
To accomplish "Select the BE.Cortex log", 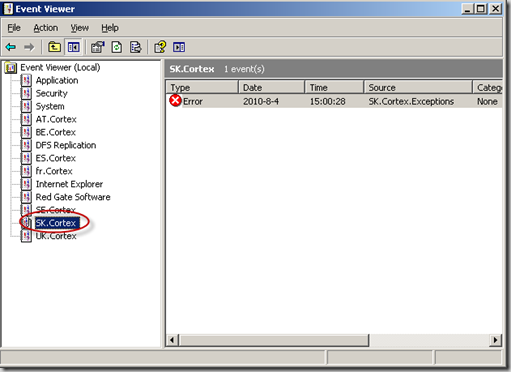I will click(x=56, y=132).
